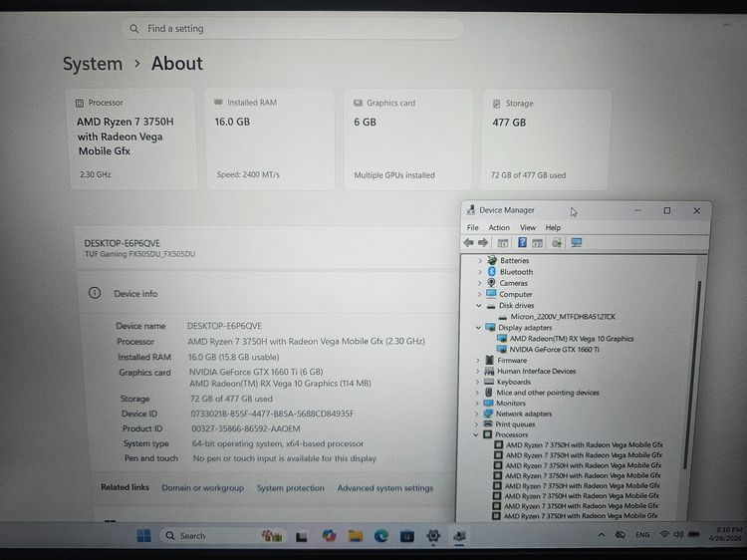Open the Copilot icon on the taskbar
The image size is (747, 560).
(x=329, y=536)
